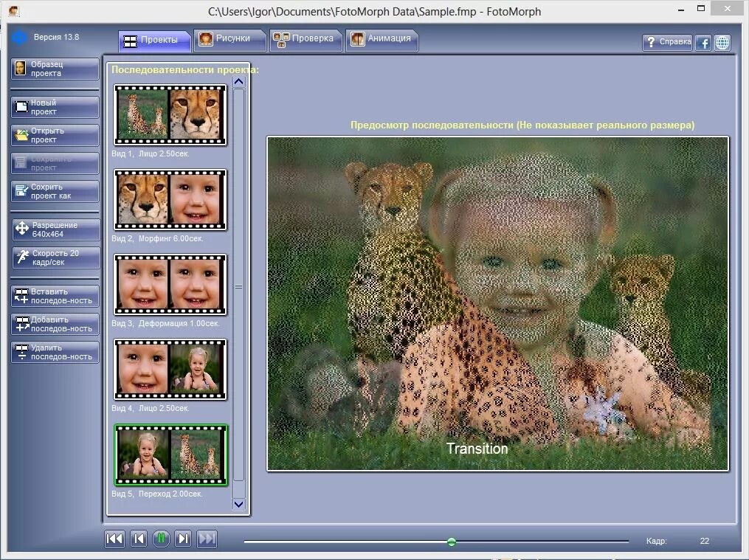Click label Вид 5, Переход 2.00сек.
Viewport: 749px width, 560px height.
(x=156, y=494)
